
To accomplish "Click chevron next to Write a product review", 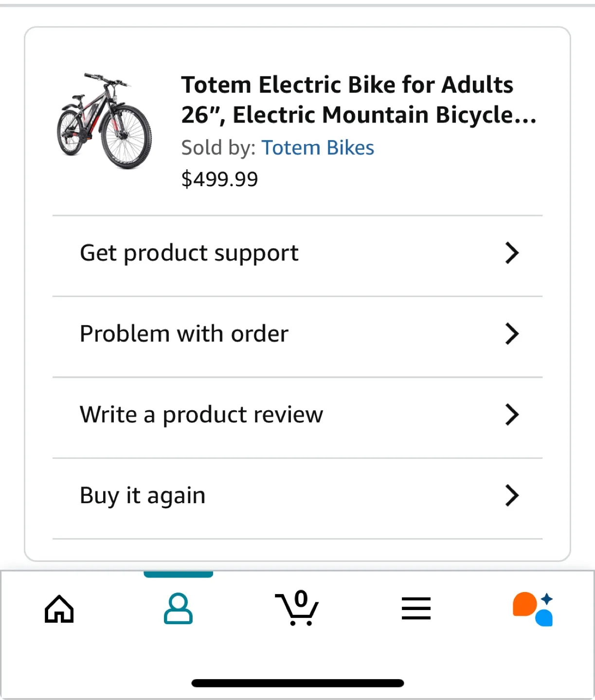I will click(512, 415).
